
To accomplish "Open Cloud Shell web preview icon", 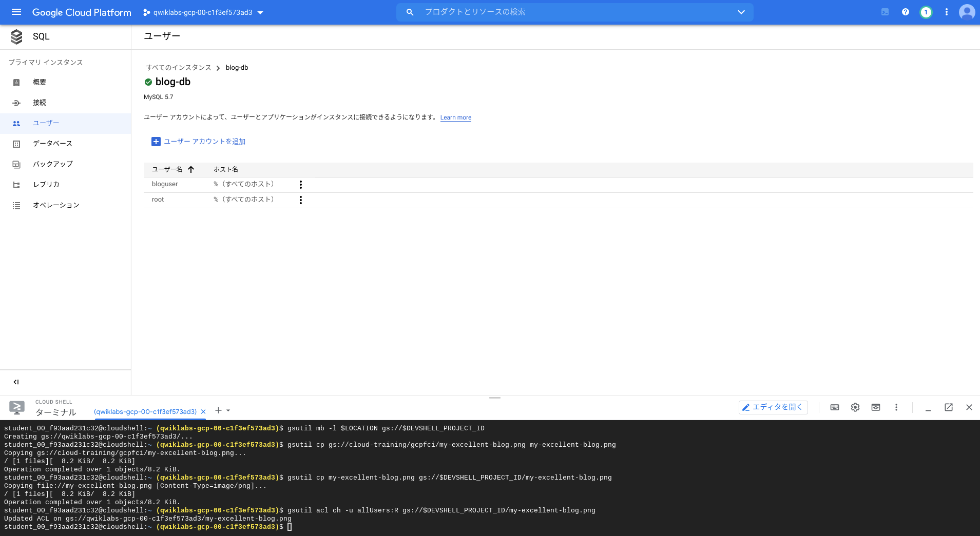I will (x=876, y=407).
